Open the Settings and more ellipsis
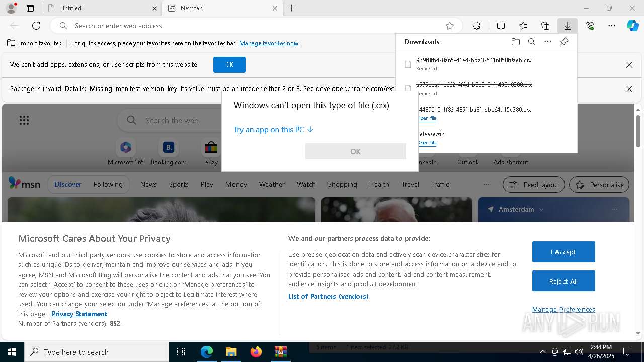 pyautogui.click(x=612, y=26)
